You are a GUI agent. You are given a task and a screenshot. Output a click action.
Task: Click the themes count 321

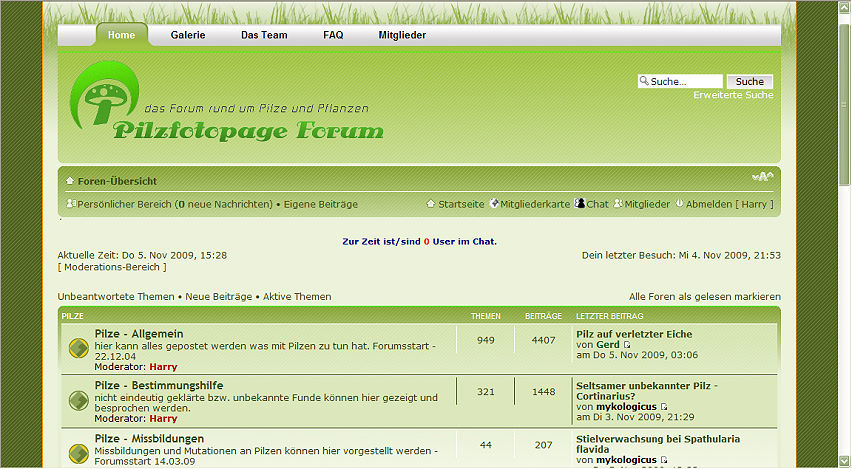(486, 392)
